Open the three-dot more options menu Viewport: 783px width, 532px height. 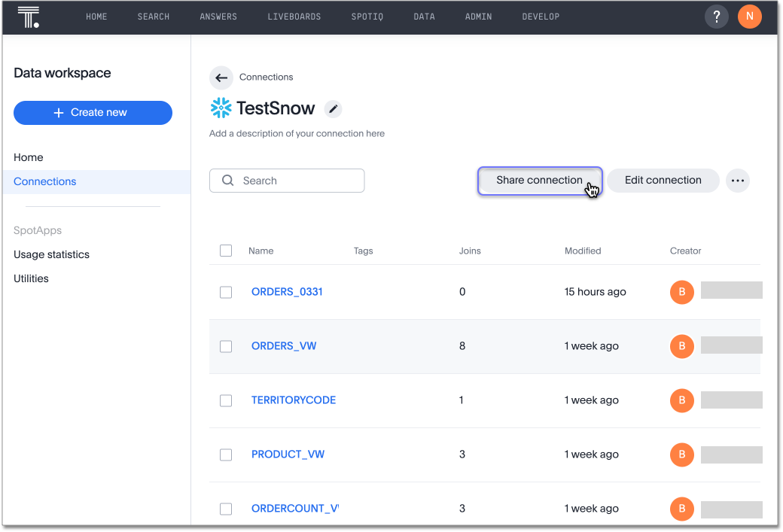click(x=737, y=181)
